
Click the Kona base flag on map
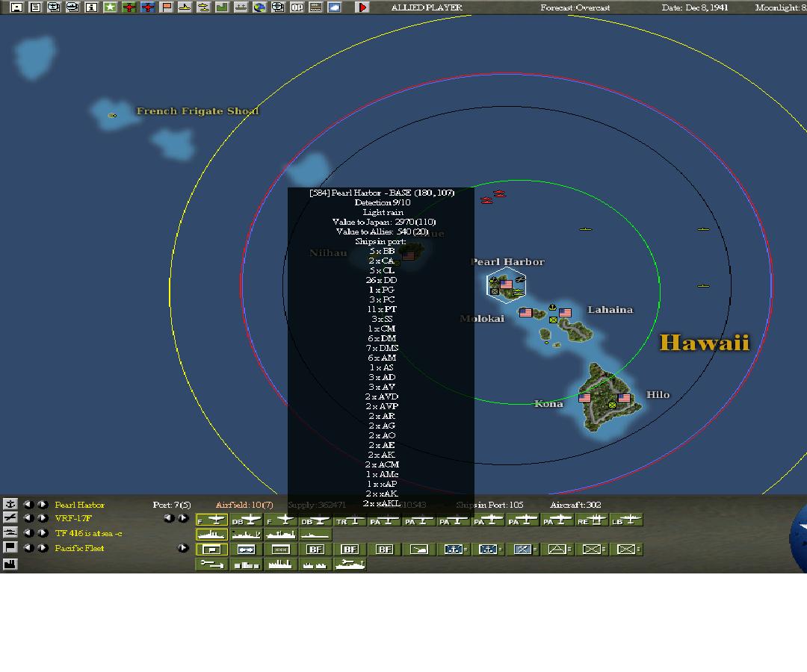coord(584,397)
